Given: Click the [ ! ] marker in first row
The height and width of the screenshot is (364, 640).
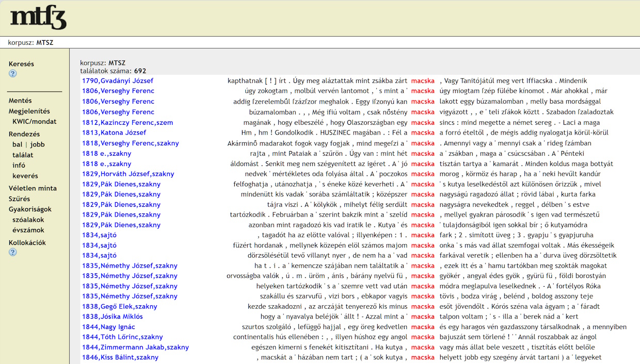Looking at the screenshot, I should click(270, 81).
